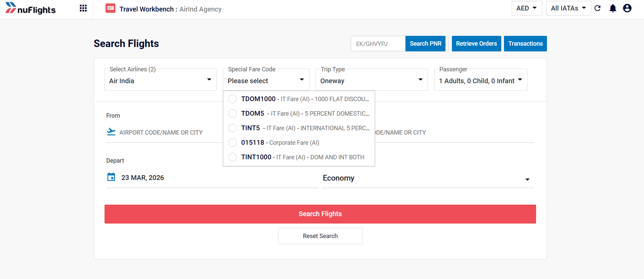The image size is (644, 279).
Task: Select TINT1000 fare code radio button
Action: [232, 157]
